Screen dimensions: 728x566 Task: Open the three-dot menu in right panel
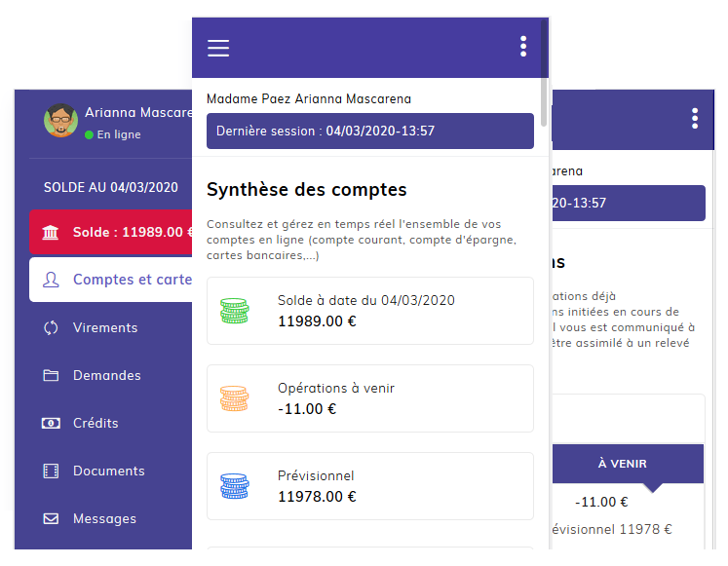(695, 119)
